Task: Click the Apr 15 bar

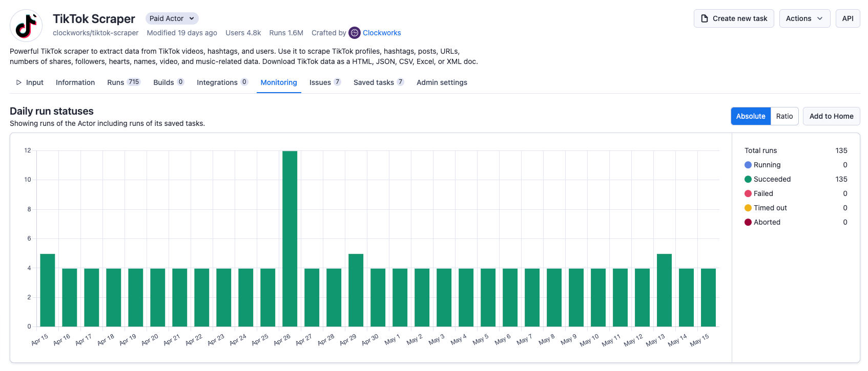Action: point(47,290)
